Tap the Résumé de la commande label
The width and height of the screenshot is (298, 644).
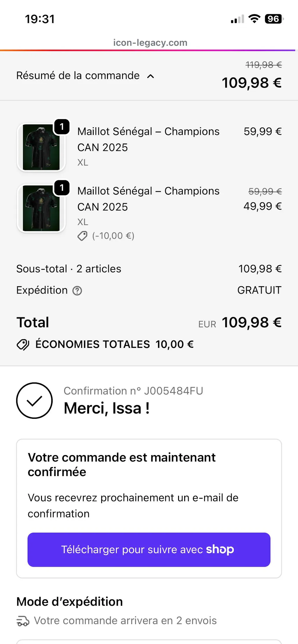78,76
